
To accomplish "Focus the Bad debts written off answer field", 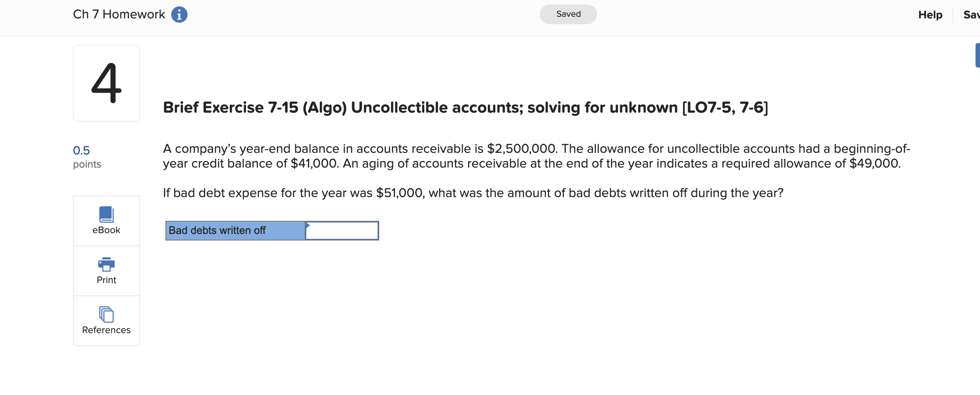I will click(342, 231).
